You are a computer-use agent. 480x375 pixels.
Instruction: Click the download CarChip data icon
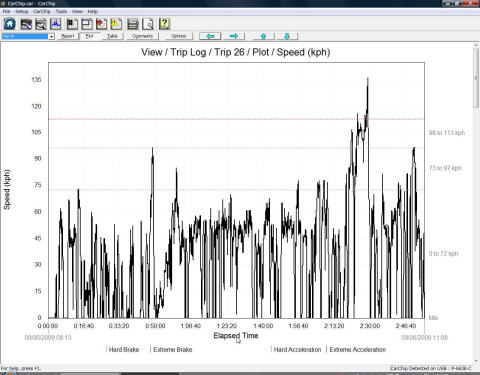pos(26,24)
